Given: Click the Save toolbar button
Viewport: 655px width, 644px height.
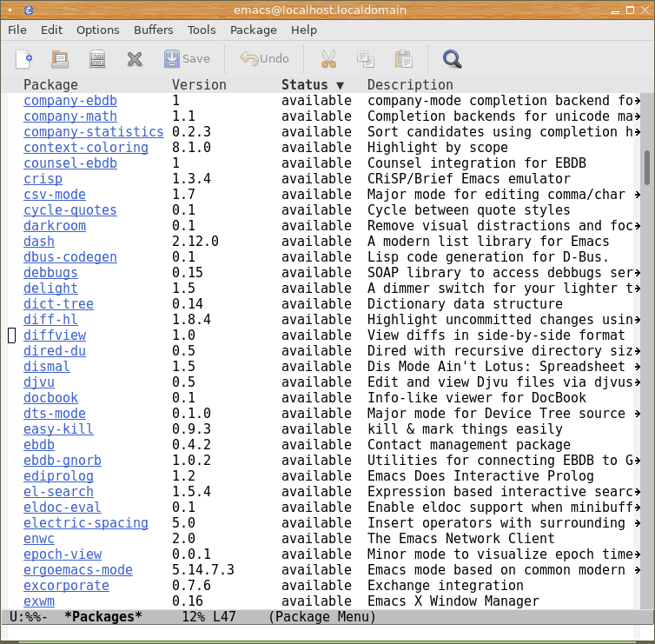Looking at the screenshot, I should [187, 59].
